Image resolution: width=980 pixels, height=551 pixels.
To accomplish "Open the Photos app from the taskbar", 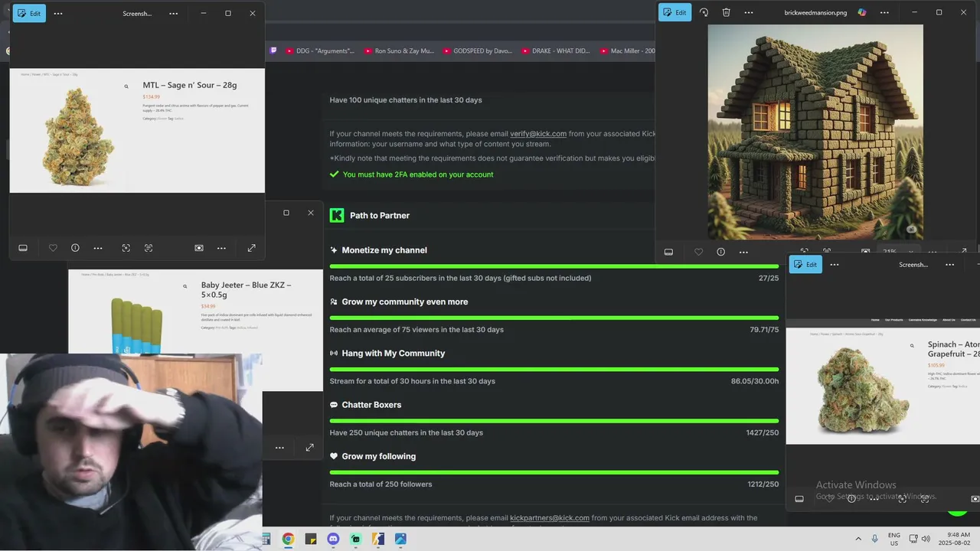I will [400, 539].
